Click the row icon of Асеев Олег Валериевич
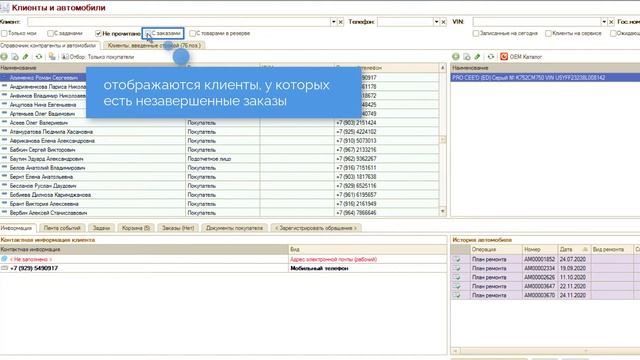The image size is (640, 360). [x=4, y=122]
